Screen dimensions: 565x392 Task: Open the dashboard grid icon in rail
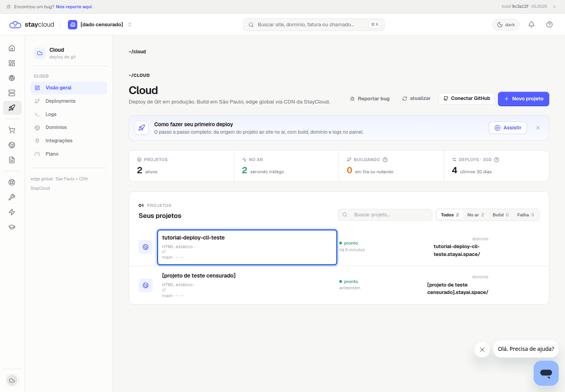(x=12, y=63)
